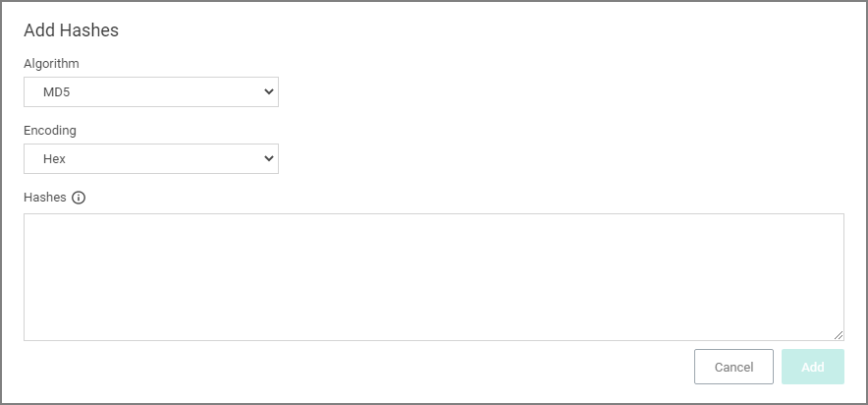868x405 pixels.
Task: Click the Add Hashes dialog title
Action: [x=71, y=29]
